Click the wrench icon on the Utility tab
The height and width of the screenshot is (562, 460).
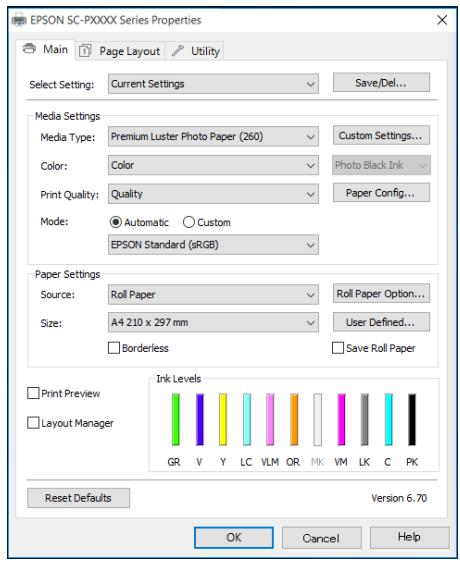pyautogui.click(x=177, y=51)
